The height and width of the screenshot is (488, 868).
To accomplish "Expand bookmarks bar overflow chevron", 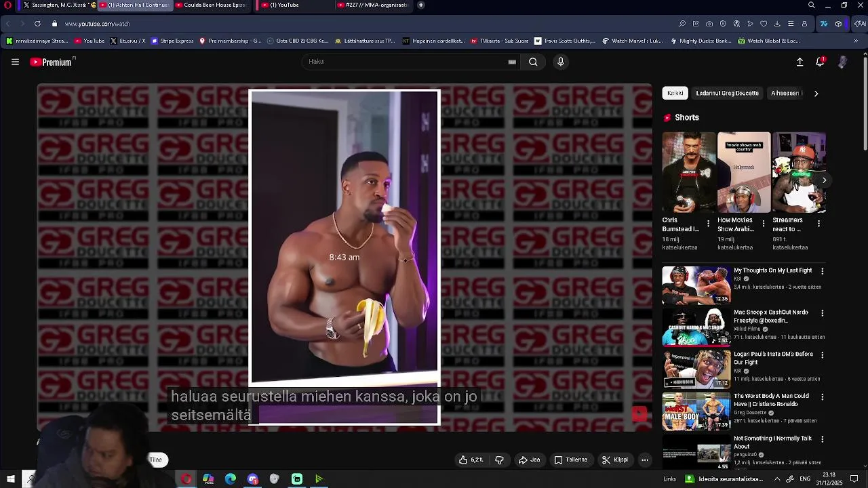I will (x=856, y=41).
